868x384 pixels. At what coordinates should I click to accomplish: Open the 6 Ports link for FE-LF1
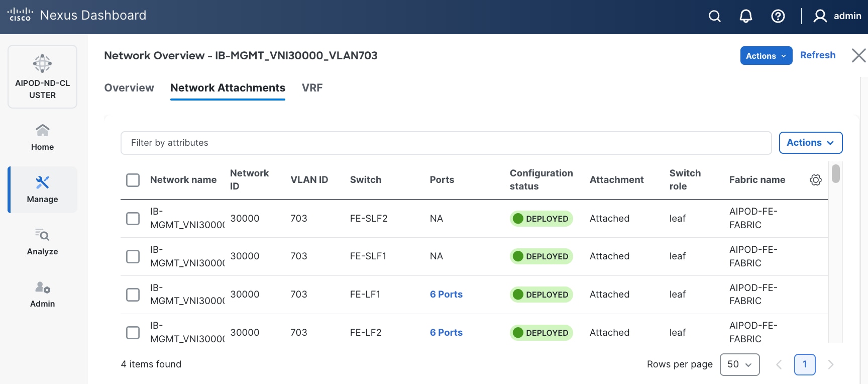pos(446,295)
